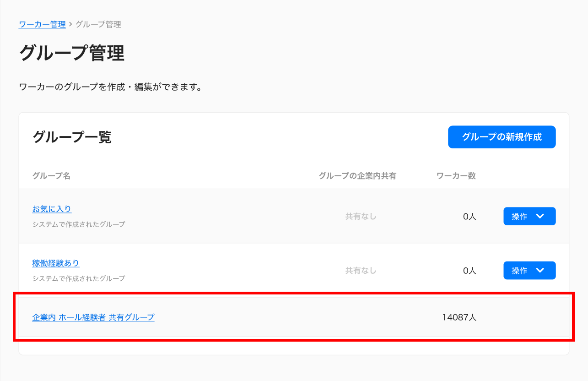588x381 pixels.
Task: Click 0人 count in お気に入り row
Action: tap(469, 217)
